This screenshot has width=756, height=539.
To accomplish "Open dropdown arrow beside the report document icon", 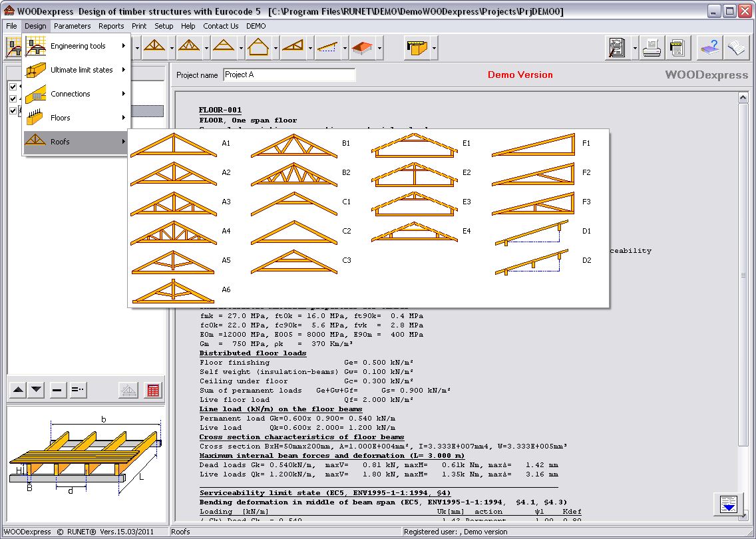I will pos(634,48).
